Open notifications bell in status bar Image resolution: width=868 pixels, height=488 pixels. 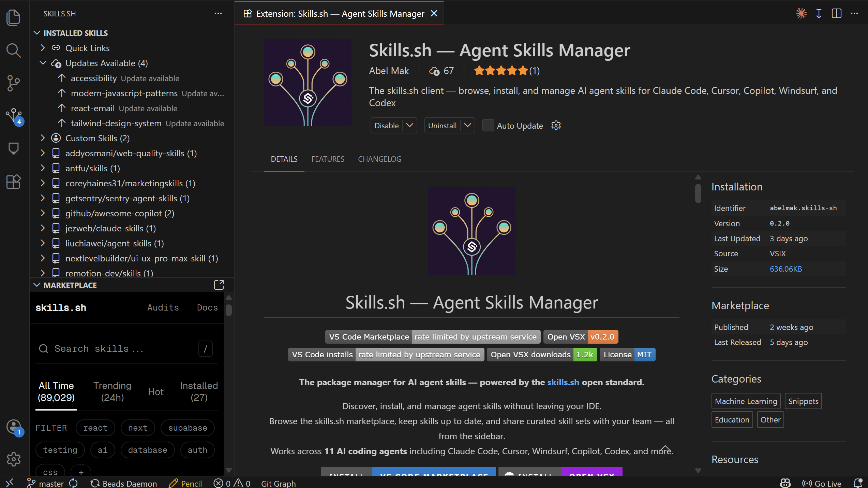point(858,483)
